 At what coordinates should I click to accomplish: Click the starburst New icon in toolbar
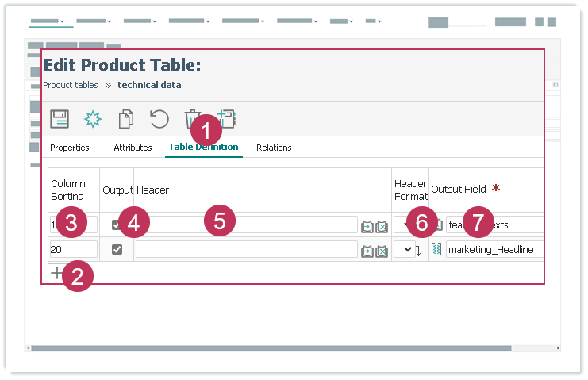(x=93, y=119)
